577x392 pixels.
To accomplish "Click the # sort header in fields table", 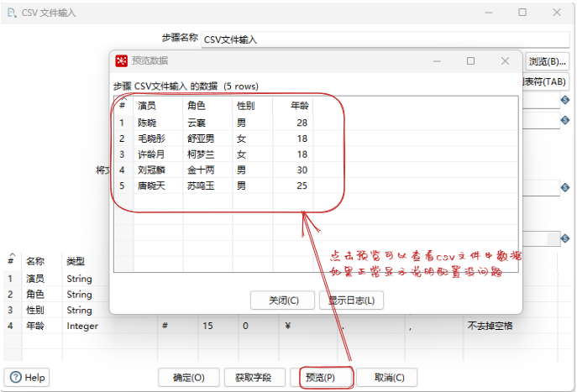I will (11, 261).
